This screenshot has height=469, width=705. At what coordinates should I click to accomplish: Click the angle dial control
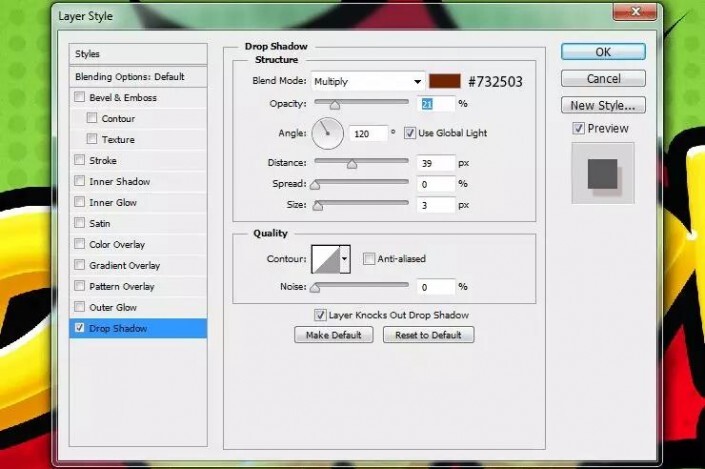tap(327, 133)
